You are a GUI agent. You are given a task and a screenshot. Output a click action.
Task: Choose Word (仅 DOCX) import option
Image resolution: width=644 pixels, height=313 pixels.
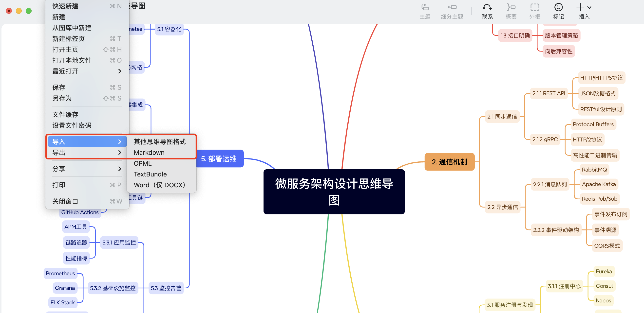(159, 185)
